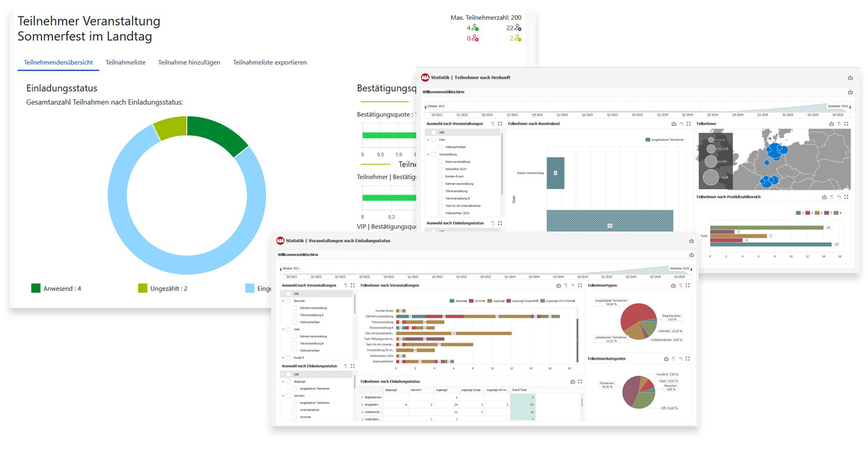Export the Teilnehmer nach Einladungsstatus table
The image size is (868, 463).
(573, 380)
